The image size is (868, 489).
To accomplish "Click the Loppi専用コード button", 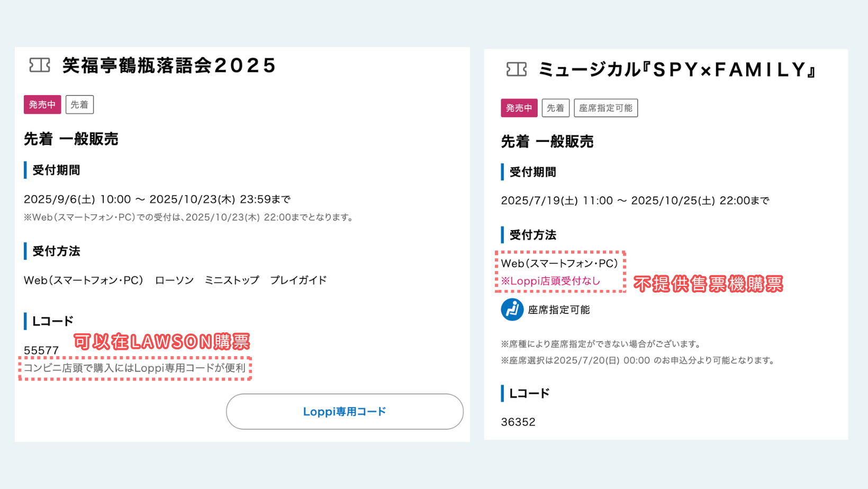I will (x=345, y=411).
